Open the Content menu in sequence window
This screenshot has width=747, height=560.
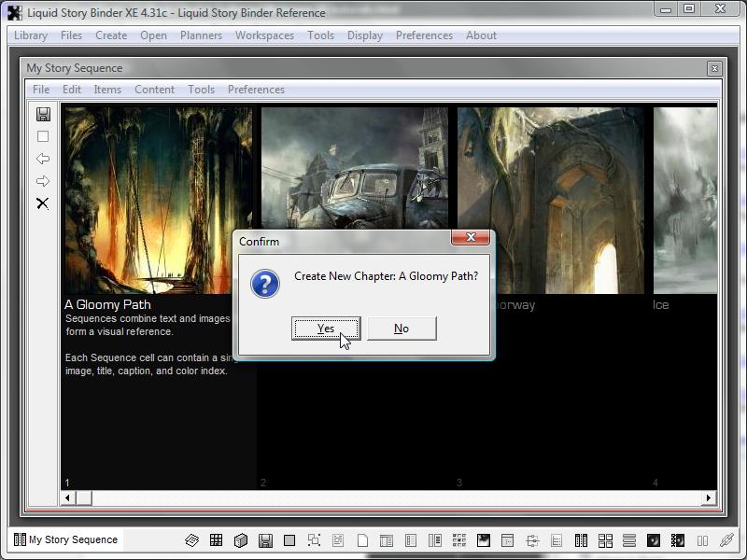[x=154, y=90]
